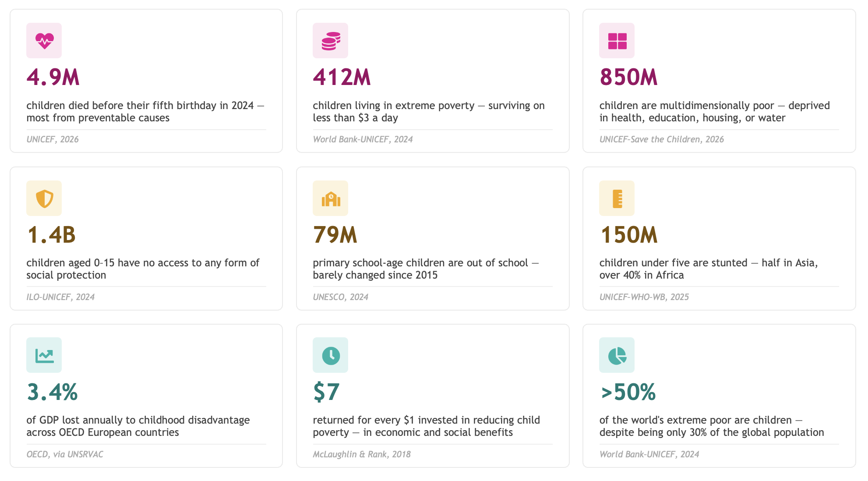The image size is (868, 481).
Task: Click the clock icon above $7
Action: point(331,355)
